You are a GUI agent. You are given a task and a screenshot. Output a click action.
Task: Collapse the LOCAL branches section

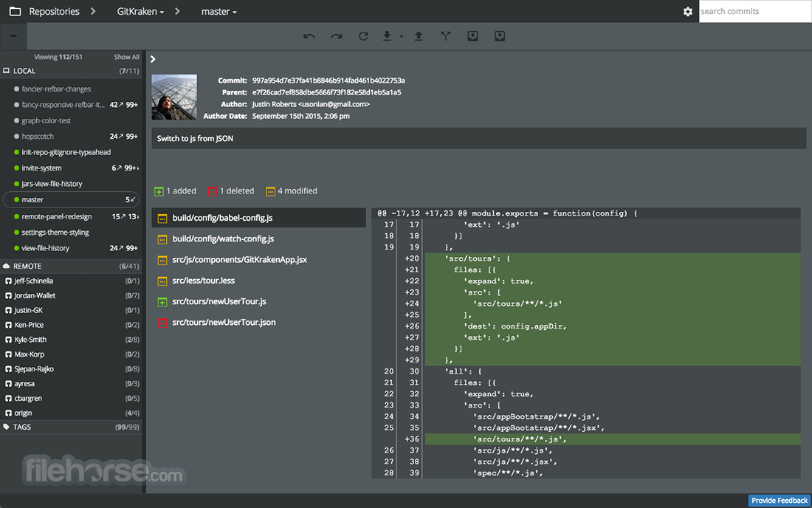point(71,71)
